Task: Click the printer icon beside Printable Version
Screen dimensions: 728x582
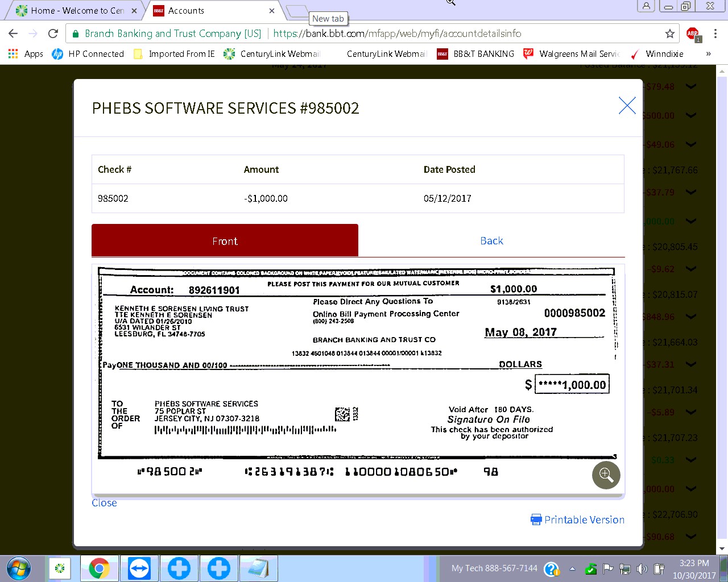Action: [x=536, y=519]
